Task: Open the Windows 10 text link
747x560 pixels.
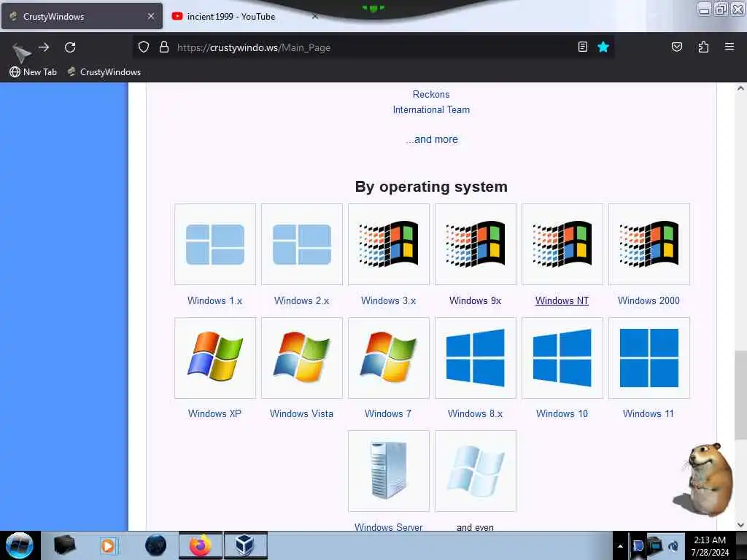Action: 562,413
